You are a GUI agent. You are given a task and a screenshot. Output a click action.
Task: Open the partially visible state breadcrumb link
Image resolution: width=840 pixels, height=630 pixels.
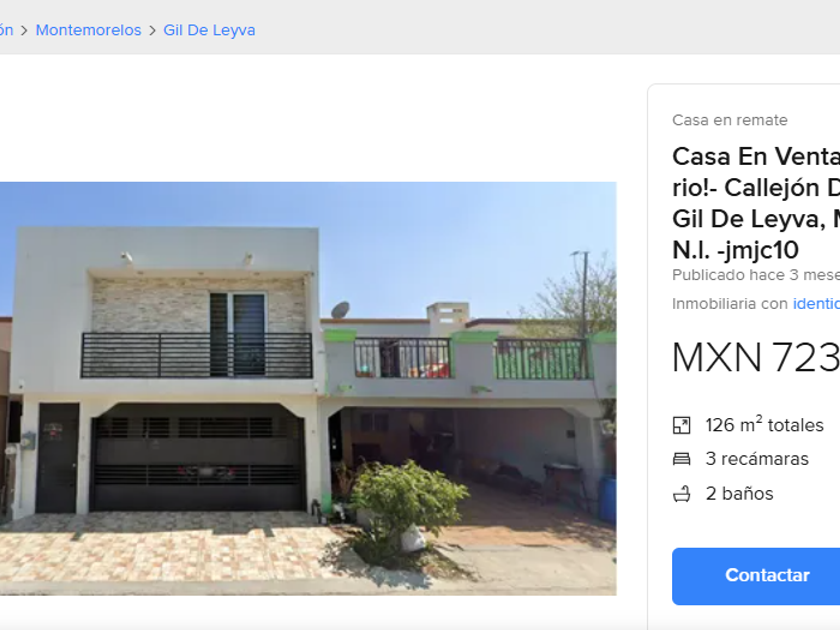pyautogui.click(x=6, y=30)
